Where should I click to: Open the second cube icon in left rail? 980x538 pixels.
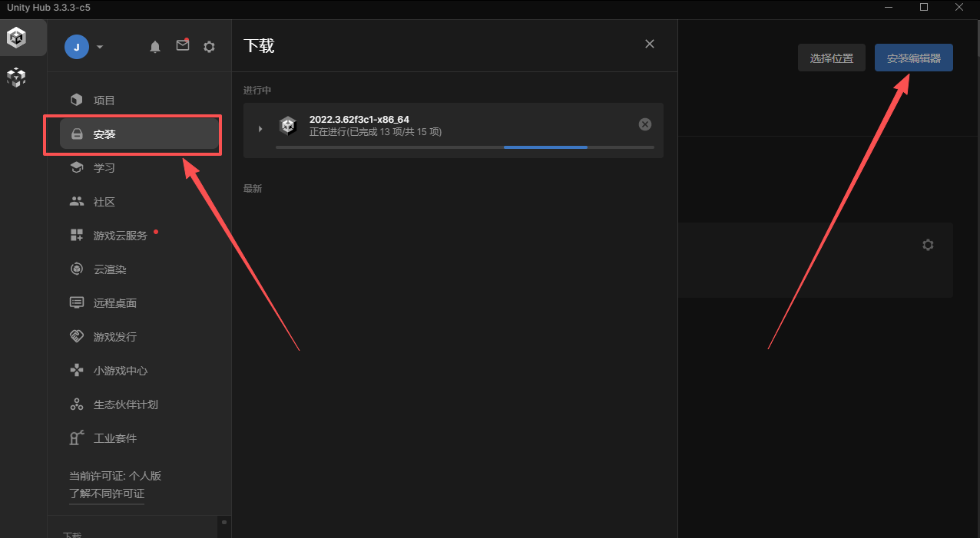pyautogui.click(x=16, y=77)
